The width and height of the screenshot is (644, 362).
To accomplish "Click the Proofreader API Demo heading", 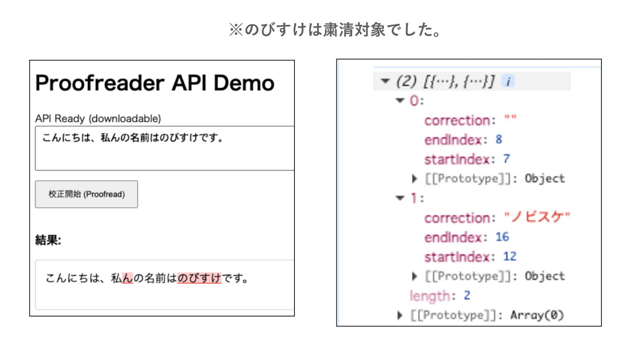I will [x=155, y=83].
